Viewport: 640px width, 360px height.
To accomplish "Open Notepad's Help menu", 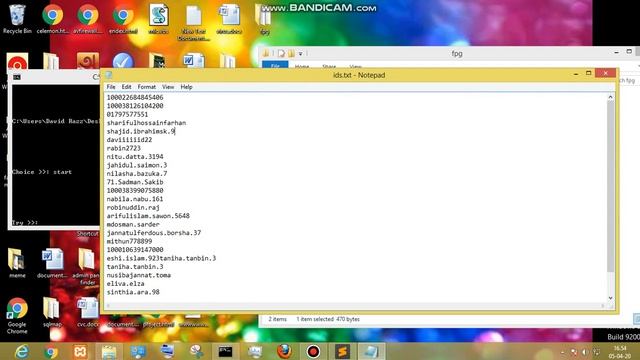I will [x=186, y=87].
